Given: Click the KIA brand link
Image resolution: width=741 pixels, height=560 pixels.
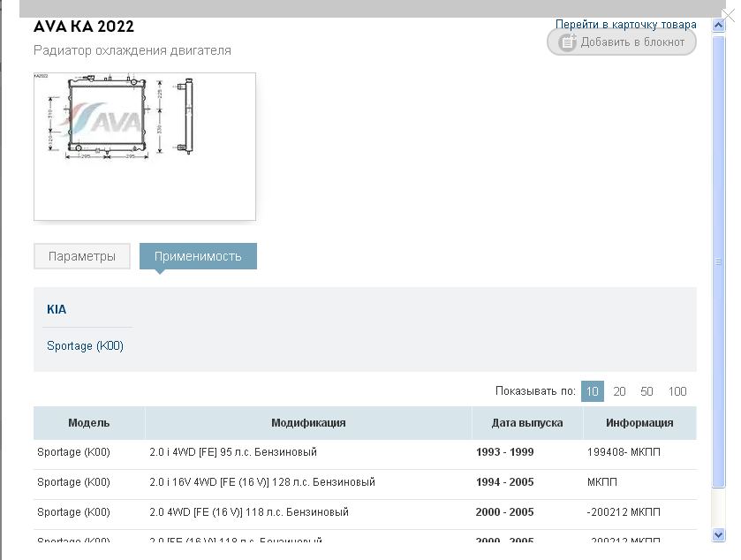Looking at the screenshot, I should click(57, 310).
